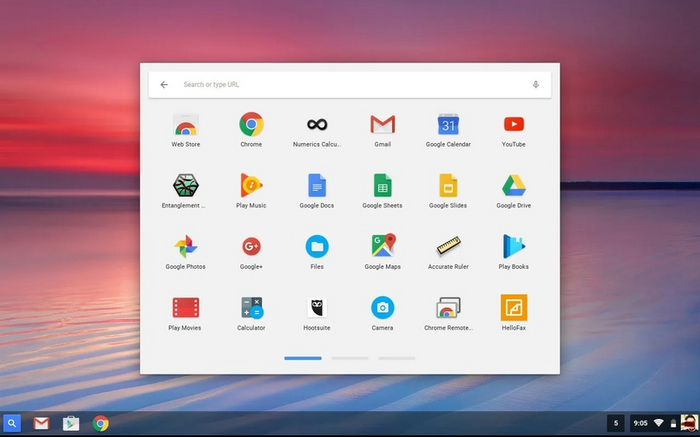Click the search or type URL field
The image size is (700, 437).
[x=350, y=85]
